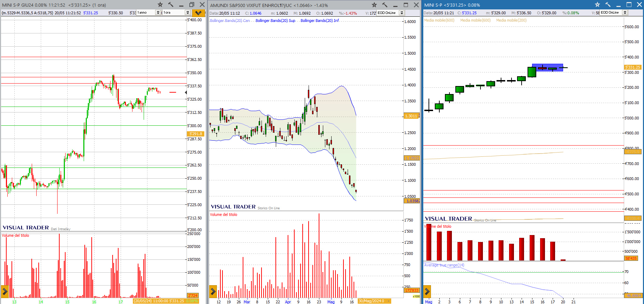The width and height of the screenshot is (644, 304).
Task: Open hammer tool in right MINI S-P window
Action: 608,5
